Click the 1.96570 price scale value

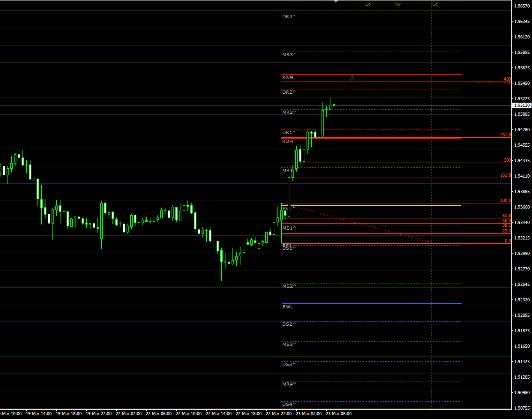point(522,6)
